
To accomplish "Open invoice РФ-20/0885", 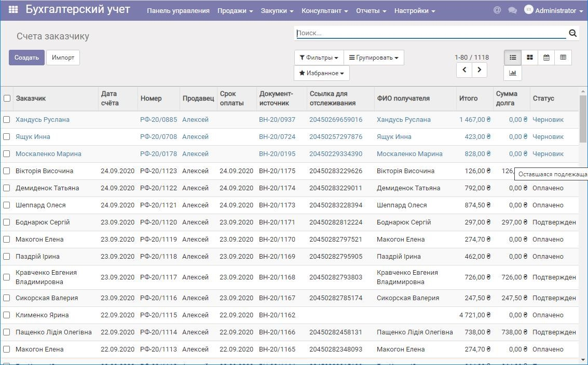I will [x=159, y=120].
